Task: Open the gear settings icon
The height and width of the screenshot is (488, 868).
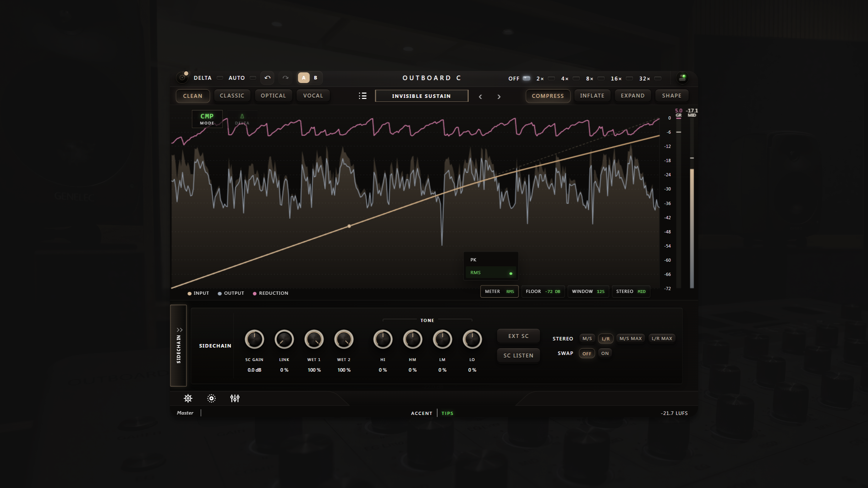Action: pyautogui.click(x=188, y=398)
